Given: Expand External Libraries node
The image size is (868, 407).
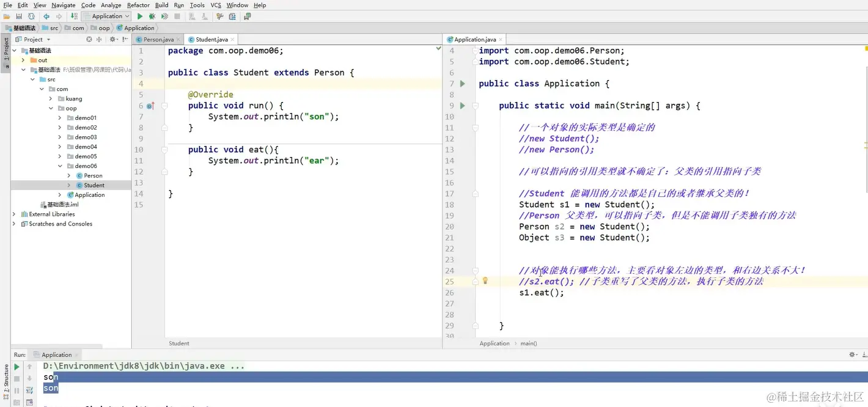Looking at the screenshot, I should pyautogui.click(x=14, y=214).
